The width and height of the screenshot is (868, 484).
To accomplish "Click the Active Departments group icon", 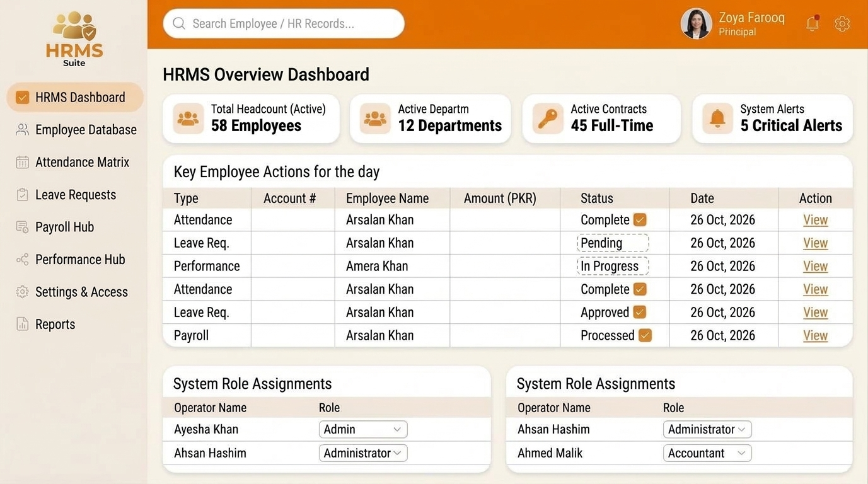I will tap(375, 118).
